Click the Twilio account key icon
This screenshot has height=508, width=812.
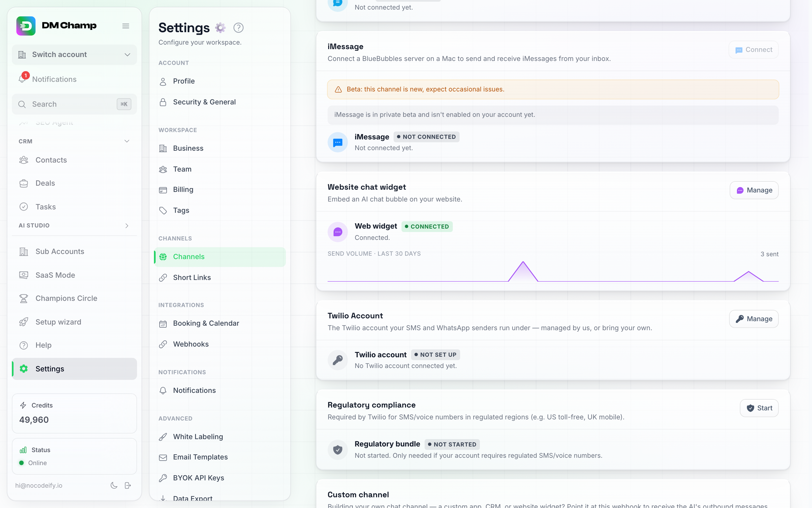coord(337,360)
